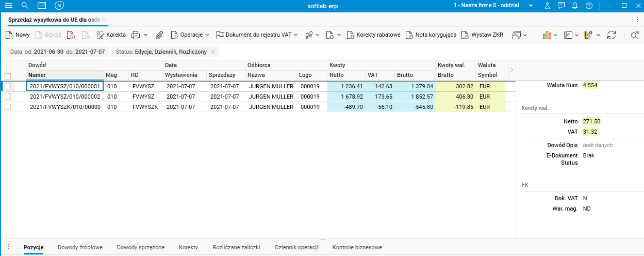Click the Netto value 271.50 in side panel
The width and height of the screenshot is (644, 256).
pos(591,121)
